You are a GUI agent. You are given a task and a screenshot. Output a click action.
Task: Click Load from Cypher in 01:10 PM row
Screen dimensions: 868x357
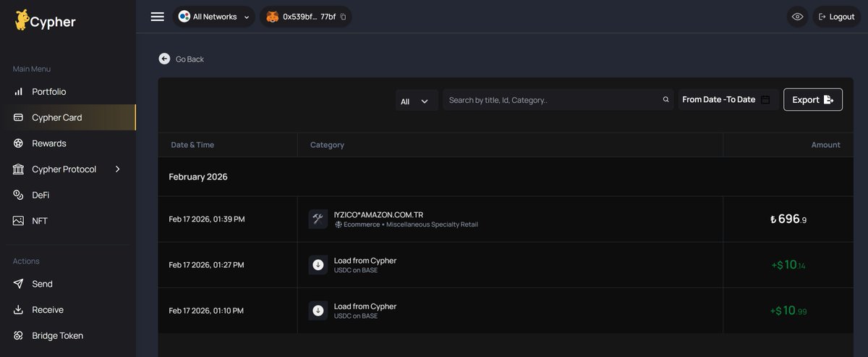coord(365,306)
